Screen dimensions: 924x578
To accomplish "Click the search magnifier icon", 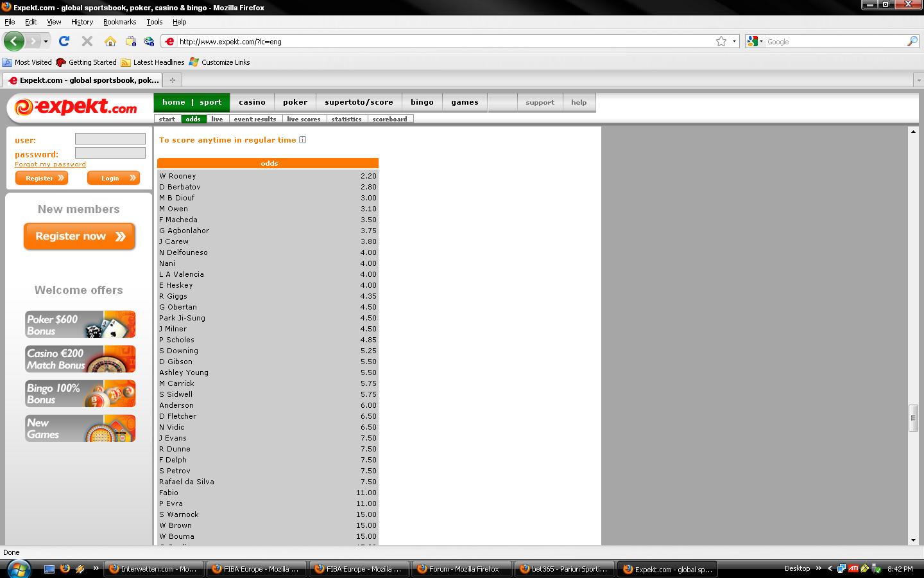I will tap(912, 42).
